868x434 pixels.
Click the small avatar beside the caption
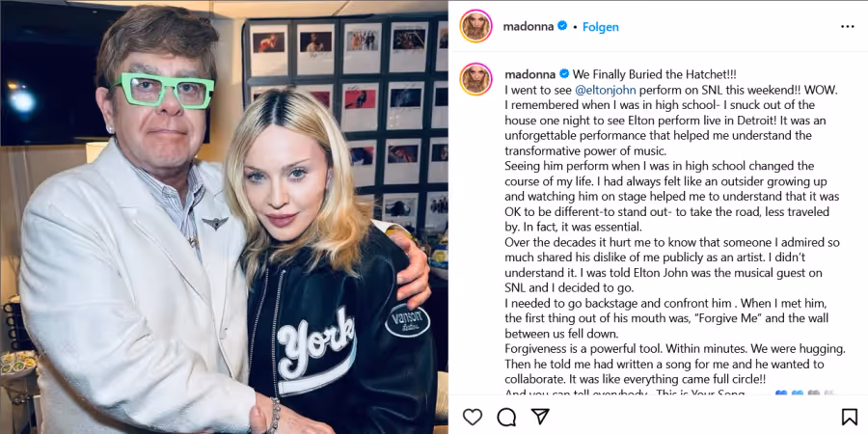coord(476,79)
